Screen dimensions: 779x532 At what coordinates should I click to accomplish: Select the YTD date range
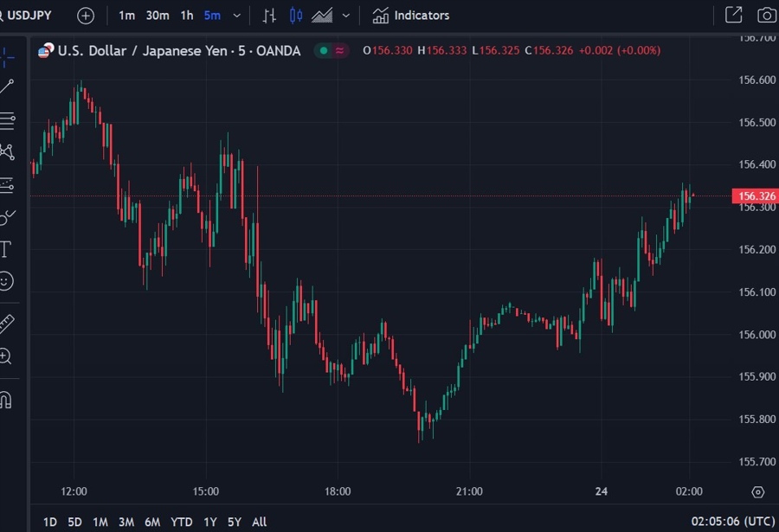[x=181, y=522]
